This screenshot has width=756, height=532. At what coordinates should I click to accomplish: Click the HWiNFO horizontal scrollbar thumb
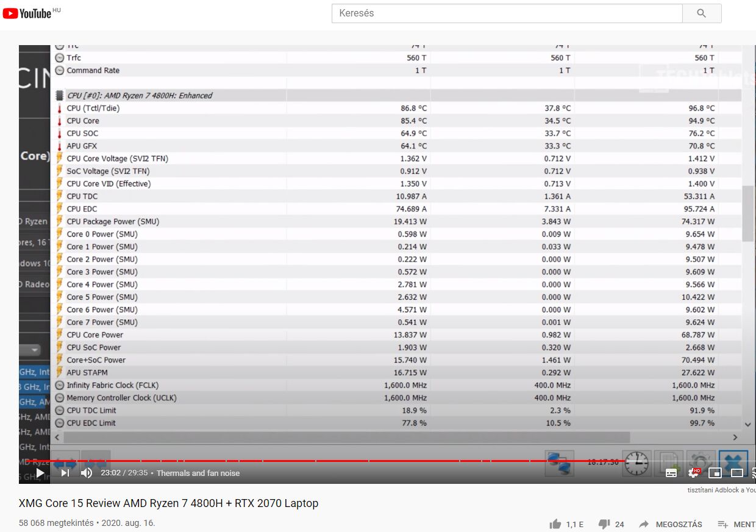[346, 437]
